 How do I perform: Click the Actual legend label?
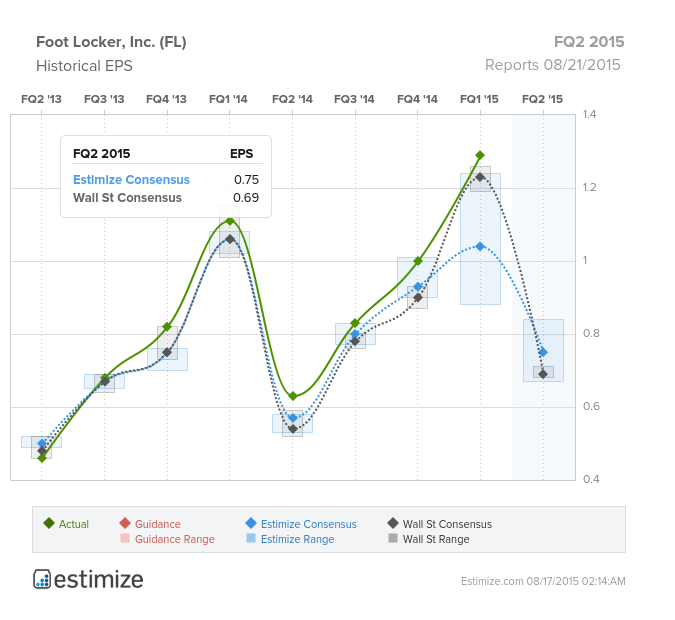tap(74, 524)
